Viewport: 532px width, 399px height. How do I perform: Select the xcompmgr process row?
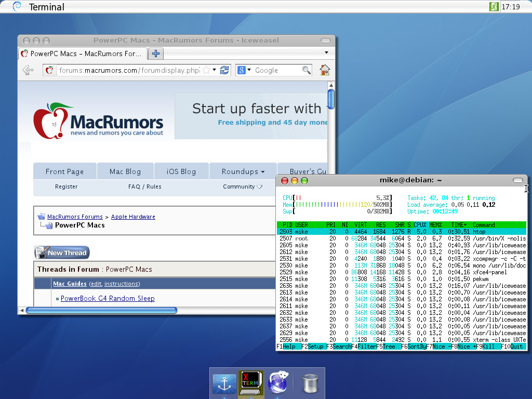point(402,259)
